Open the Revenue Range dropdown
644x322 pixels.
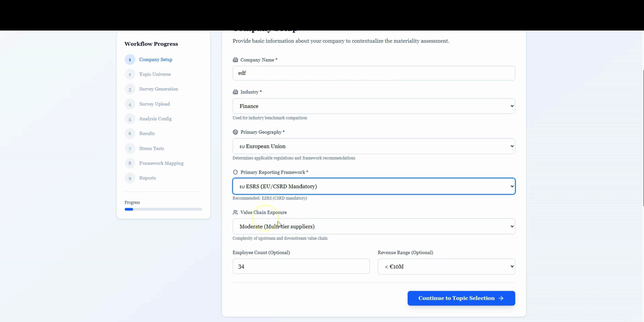coord(446,266)
